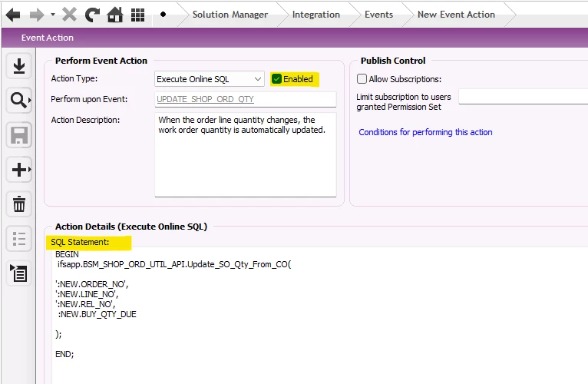Open Integration breadcrumb
The width and height of the screenshot is (588, 384).
click(315, 15)
